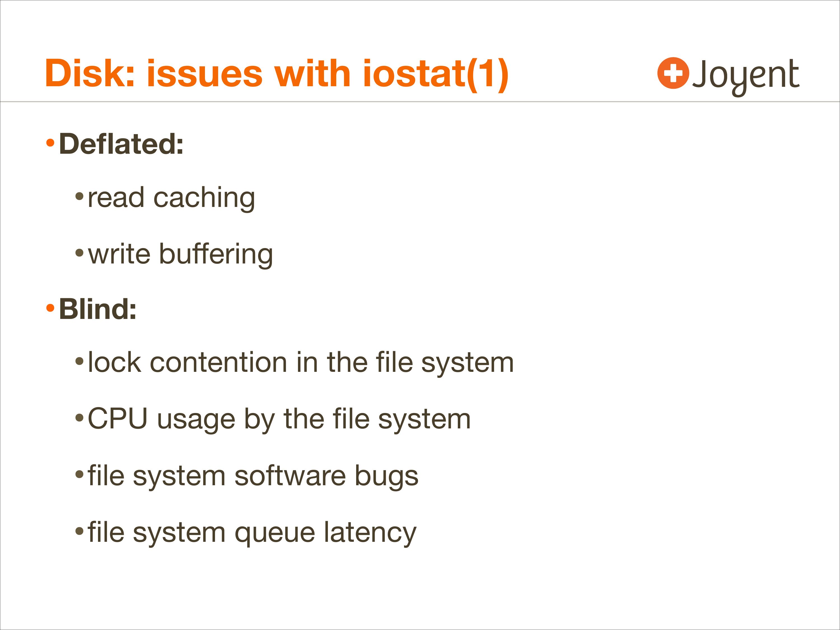840x630 pixels.
Task: Click the bullet before 'CPU usage'
Action: pyautogui.click(x=79, y=418)
